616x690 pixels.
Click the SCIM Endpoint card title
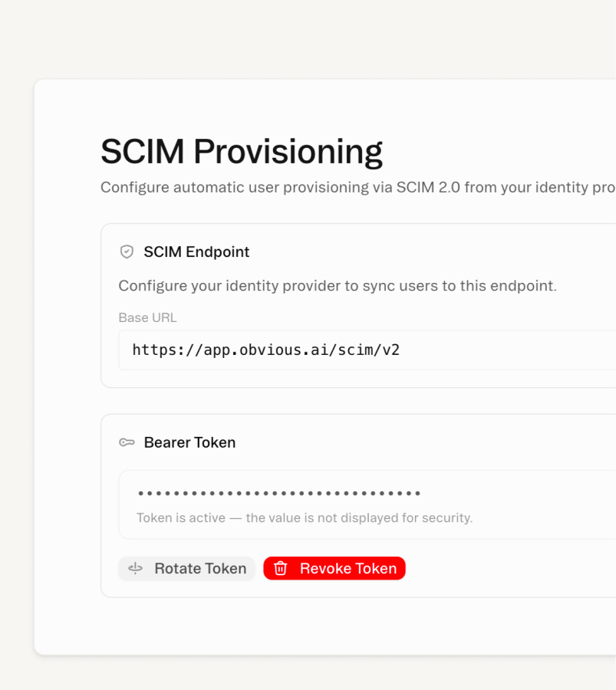coord(196,251)
